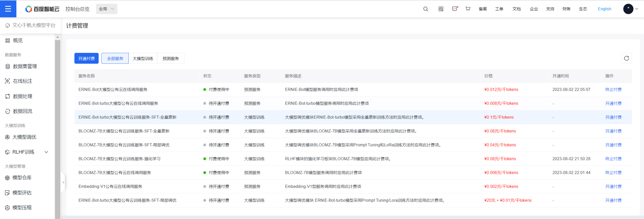
Task: Click the 2023-08-02 22:01:44 timestamp
Action: (x=571, y=173)
